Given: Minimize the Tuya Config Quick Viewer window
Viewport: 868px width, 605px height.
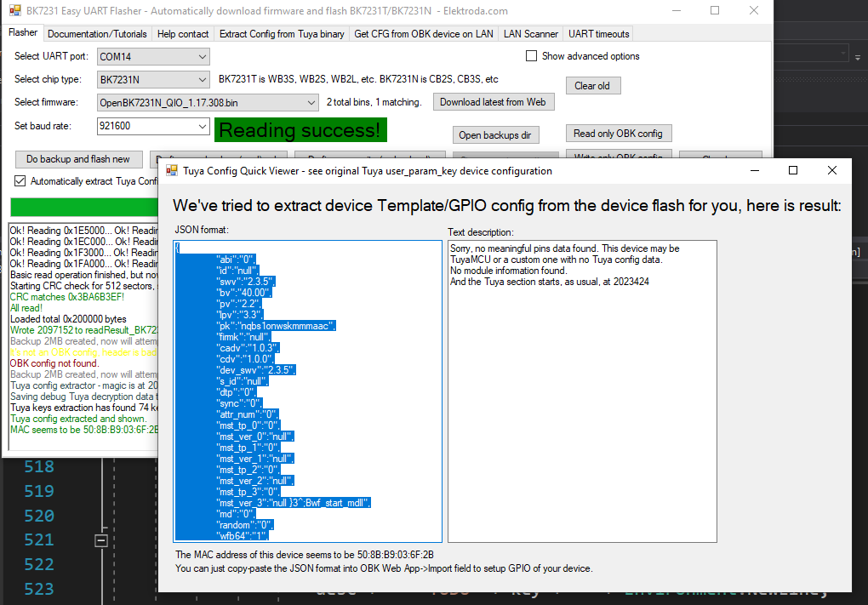Looking at the screenshot, I should (x=755, y=170).
